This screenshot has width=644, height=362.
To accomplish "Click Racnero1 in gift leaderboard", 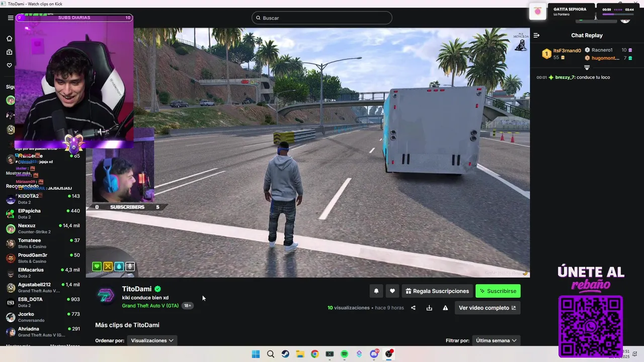I will tap(602, 50).
